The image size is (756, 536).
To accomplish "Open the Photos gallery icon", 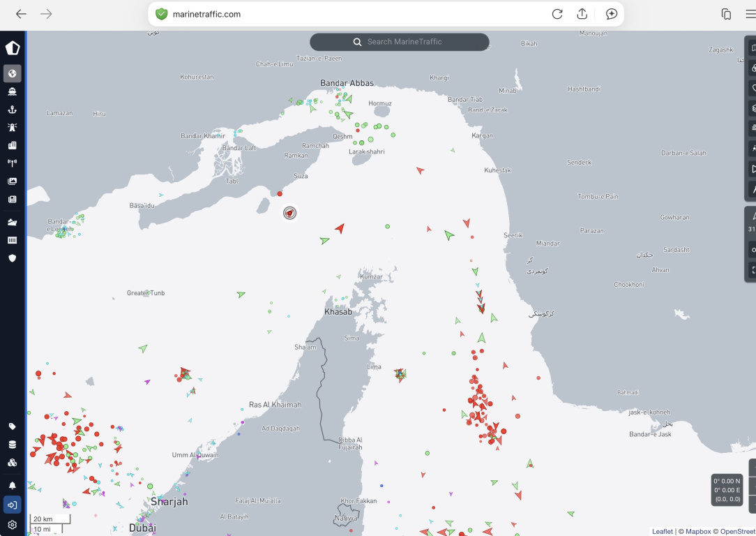I will [x=13, y=181].
